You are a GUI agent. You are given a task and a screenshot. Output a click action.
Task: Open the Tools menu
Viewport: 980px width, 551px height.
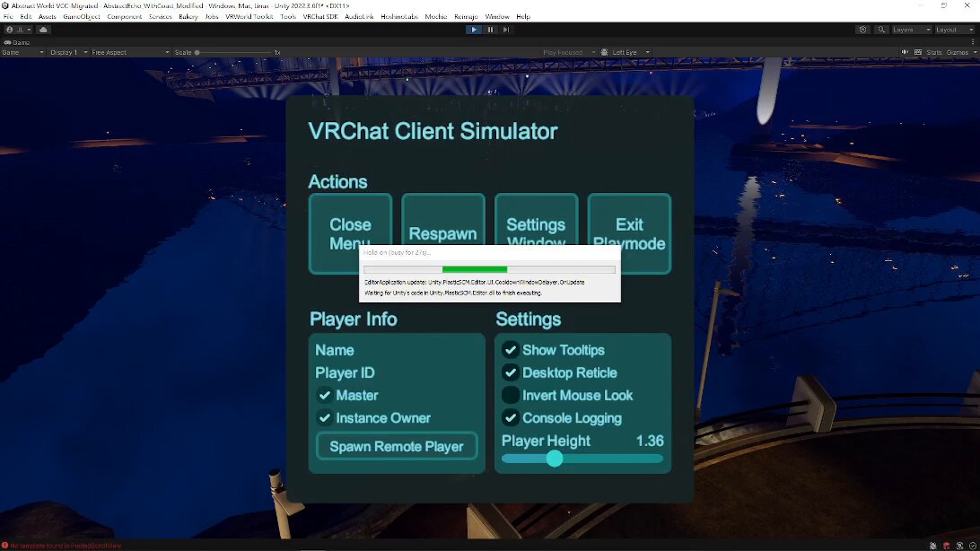(x=288, y=17)
